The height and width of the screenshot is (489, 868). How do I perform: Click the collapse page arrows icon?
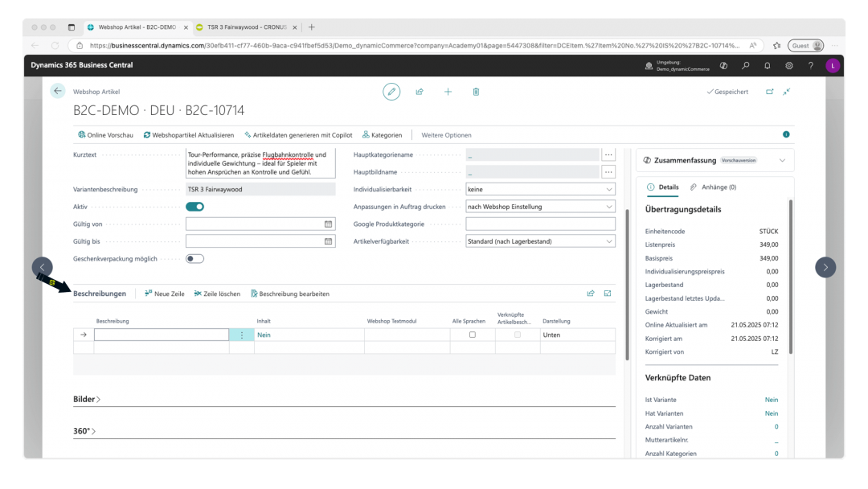point(787,92)
